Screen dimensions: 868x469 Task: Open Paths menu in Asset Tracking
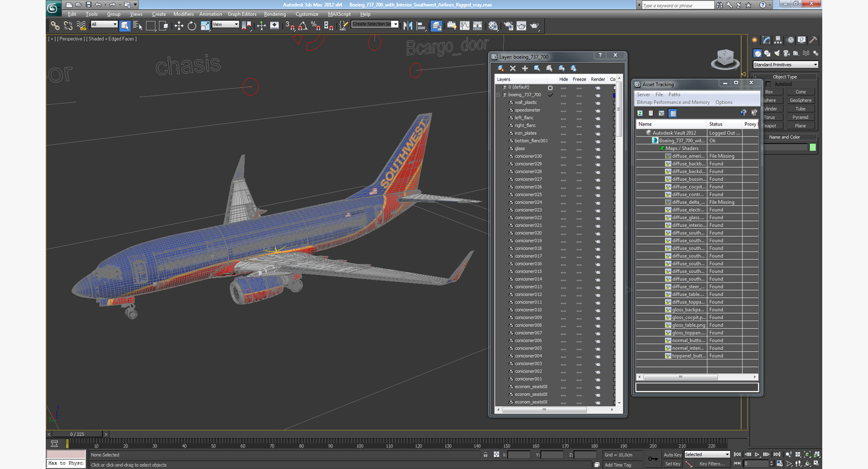[x=674, y=94]
